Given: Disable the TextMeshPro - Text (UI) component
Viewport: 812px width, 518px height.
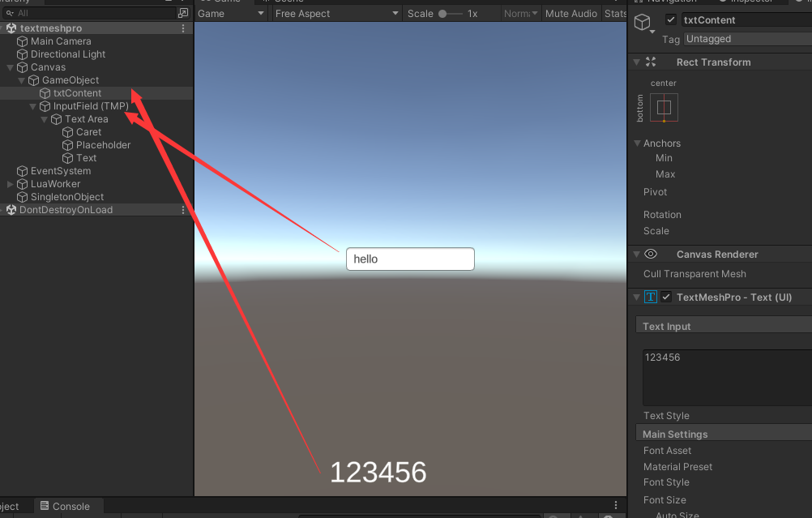Looking at the screenshot, I should (666, 298).
